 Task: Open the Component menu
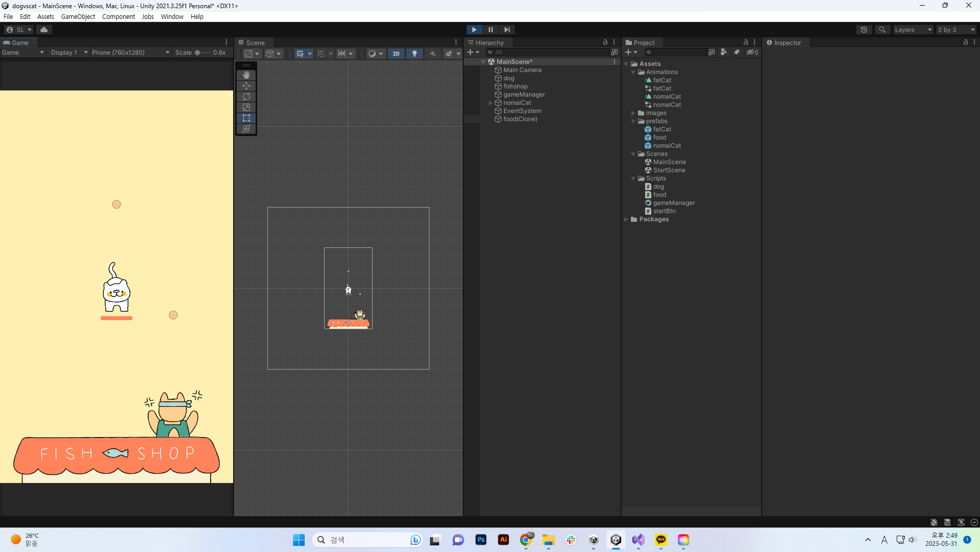pyautogui.click(x=119, y=17)
